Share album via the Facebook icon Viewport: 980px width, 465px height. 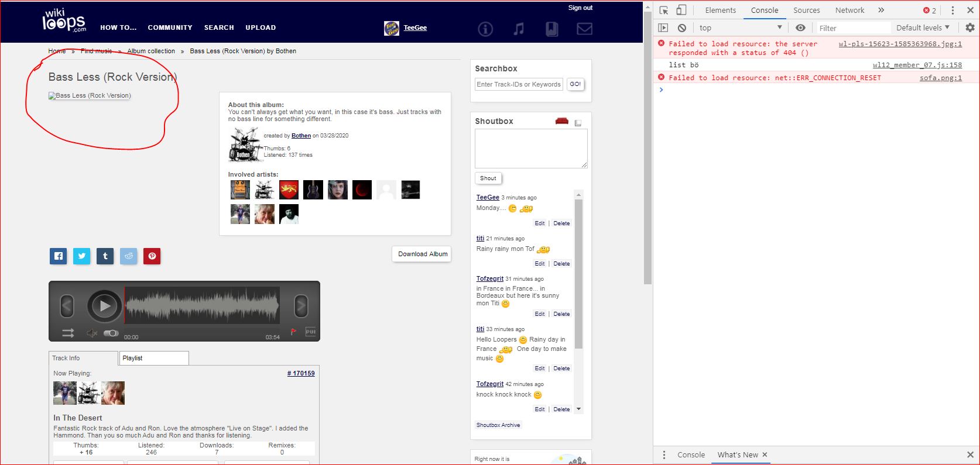tap(59, 256)
